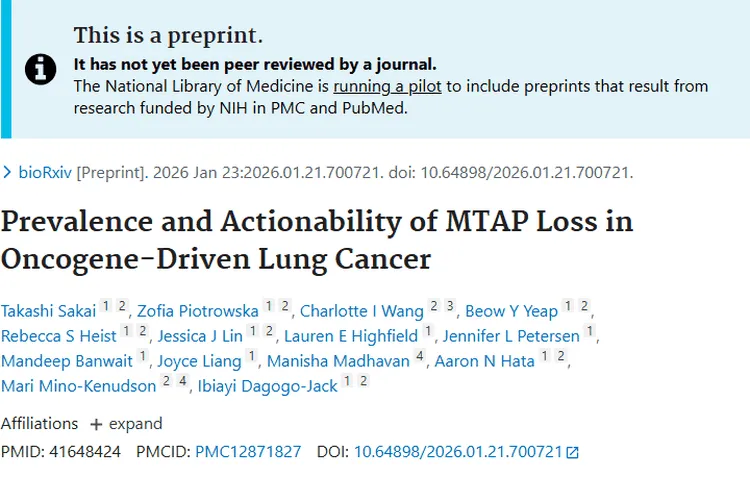This screenshot has height=500, width=750.
Task: Select Mandeep Banwait author link
Action: 66,361
